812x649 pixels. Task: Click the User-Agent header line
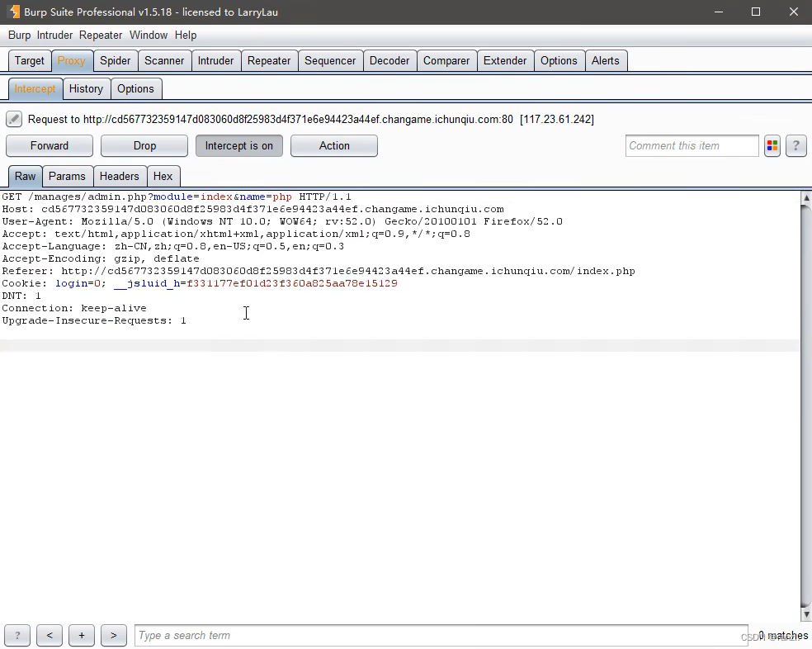[x=282, y=222]
